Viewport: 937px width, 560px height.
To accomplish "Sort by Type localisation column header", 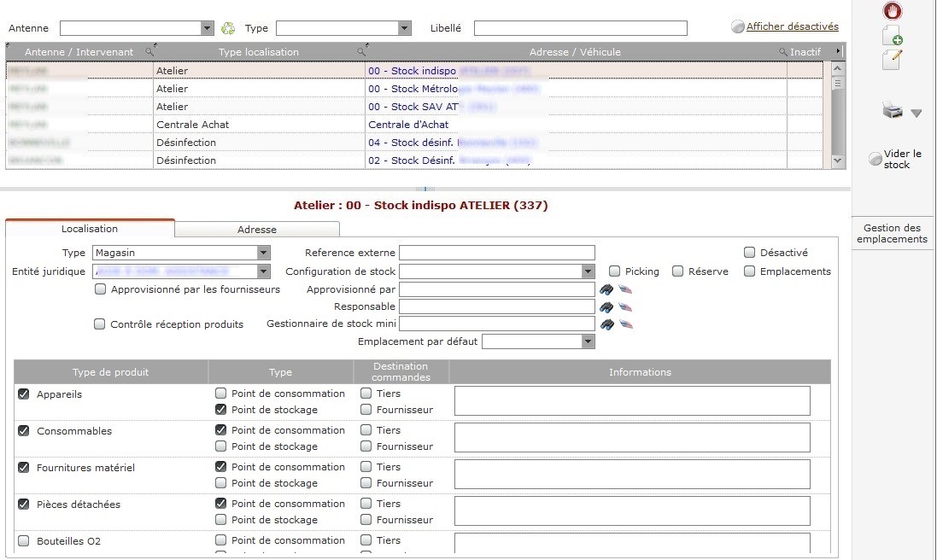I will 259,52.
